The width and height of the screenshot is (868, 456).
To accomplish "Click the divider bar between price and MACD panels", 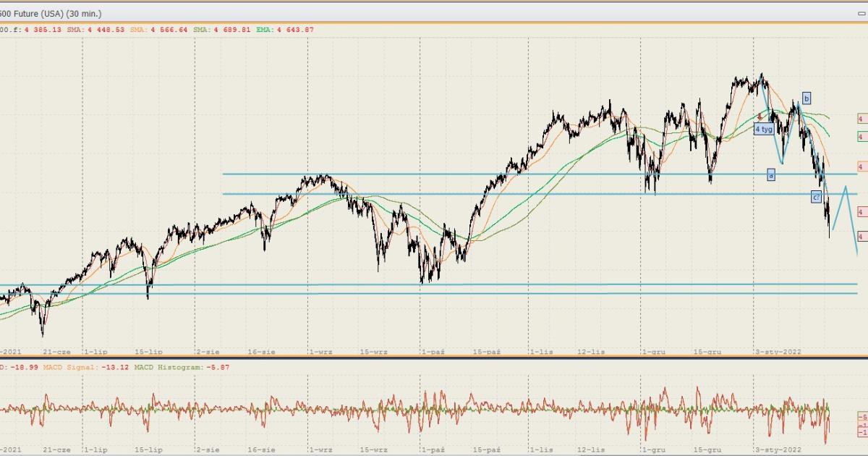I will (x=434, y=358).
